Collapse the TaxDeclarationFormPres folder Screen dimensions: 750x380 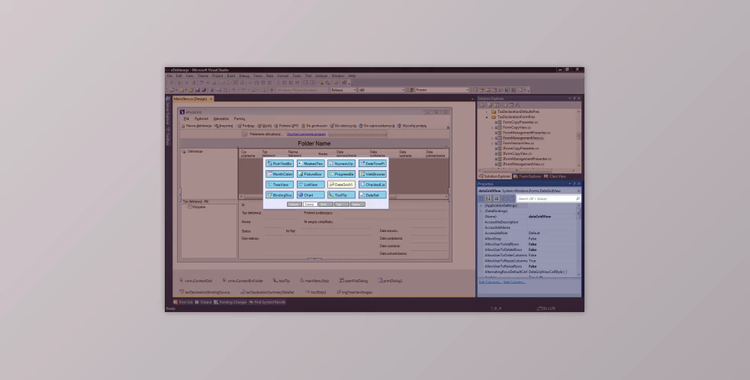(487, 117)
